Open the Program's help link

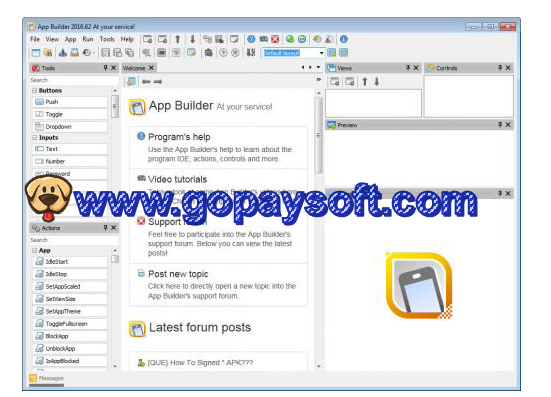tap(179, 137)
